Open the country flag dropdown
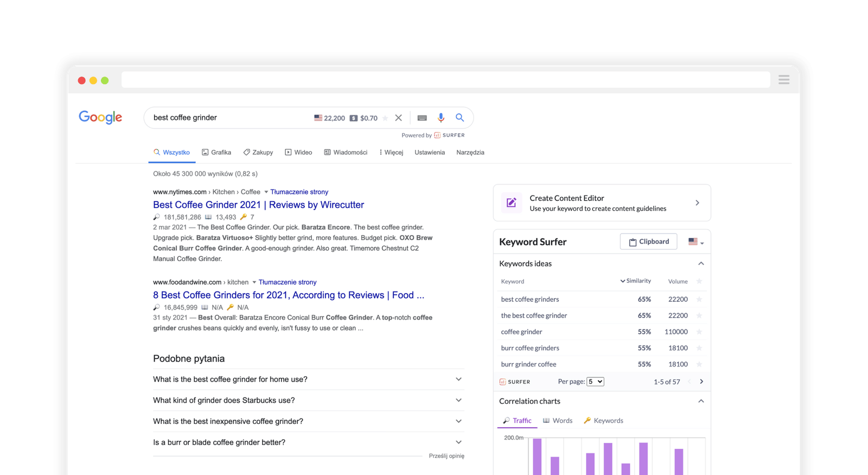The height and width of the screenshot is (475, 868). click(696, 242)
